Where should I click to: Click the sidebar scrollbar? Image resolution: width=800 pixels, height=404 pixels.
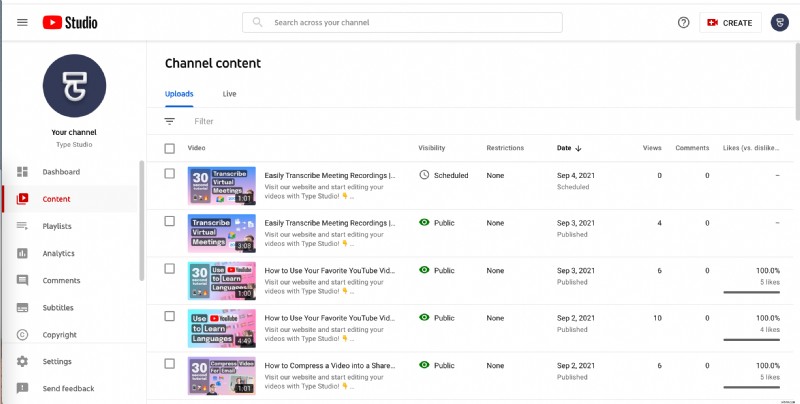click(141, 220)
